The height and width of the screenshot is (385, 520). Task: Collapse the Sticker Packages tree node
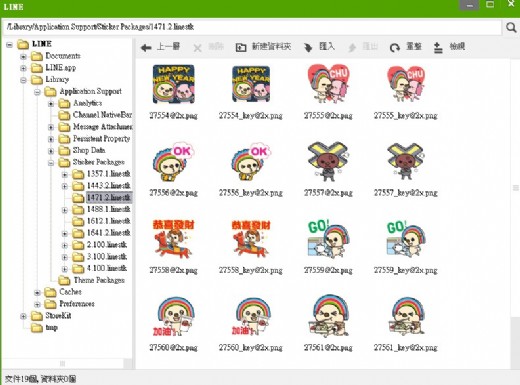[x=51, y=163]
